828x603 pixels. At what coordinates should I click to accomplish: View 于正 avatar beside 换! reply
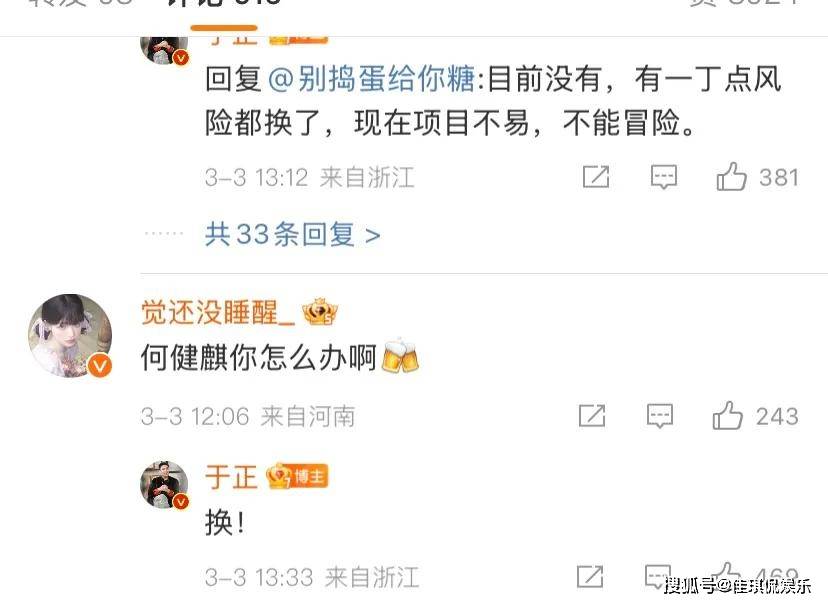tap(164, 485)
